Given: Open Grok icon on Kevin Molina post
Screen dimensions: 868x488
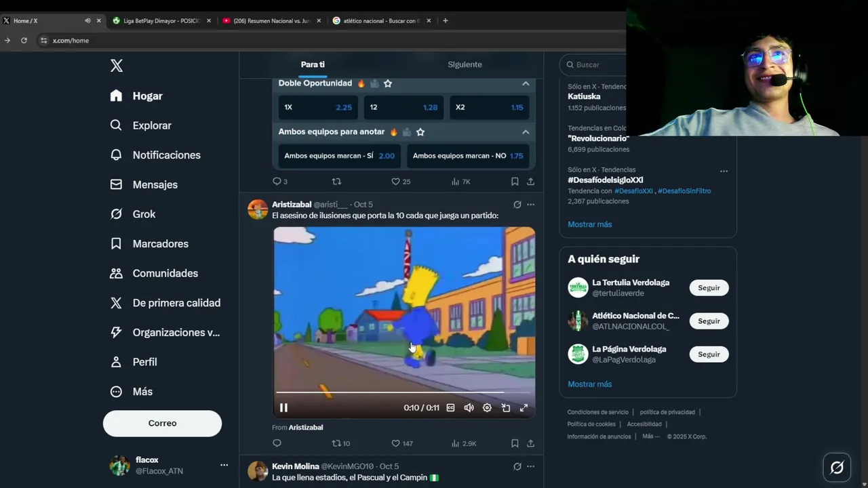Looking at the screenshot, I should [517, 467].
